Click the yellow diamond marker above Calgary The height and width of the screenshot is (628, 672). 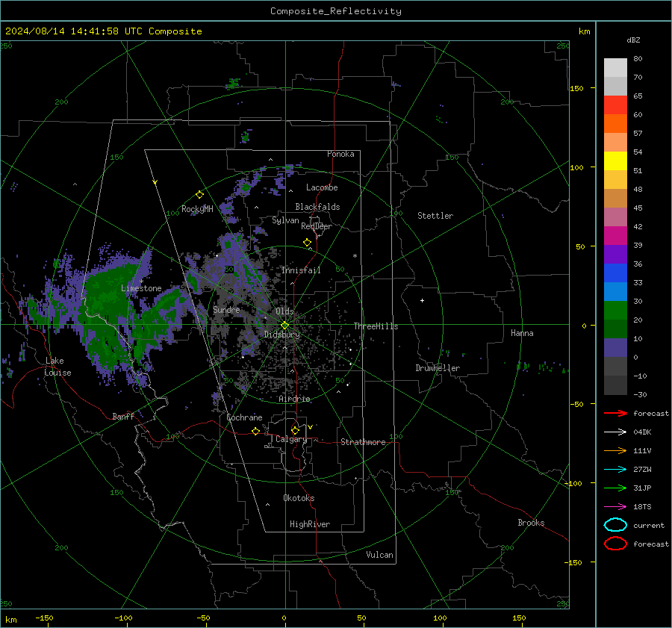pyautogui.click(x=295, y=430)
